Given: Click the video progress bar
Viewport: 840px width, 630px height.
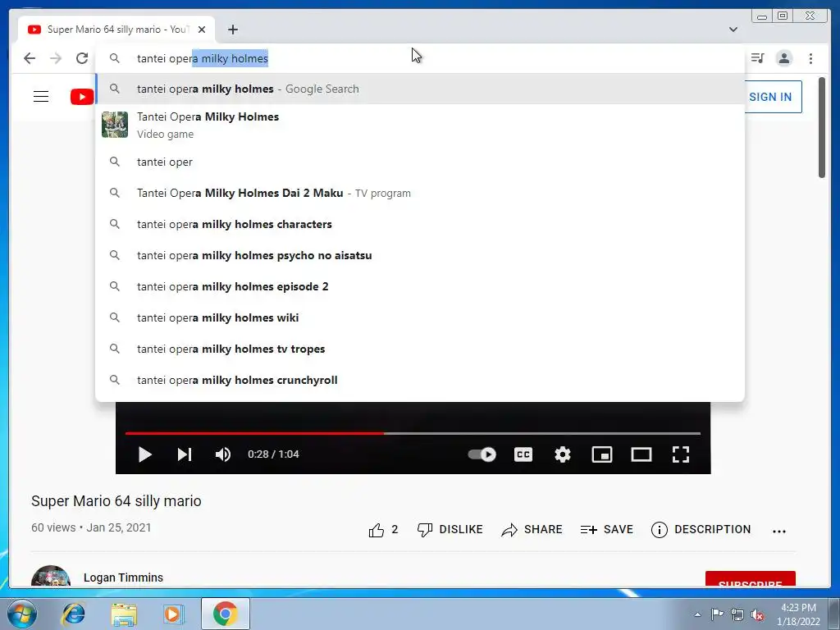Looking at the screenshot, I should (413, 433).
